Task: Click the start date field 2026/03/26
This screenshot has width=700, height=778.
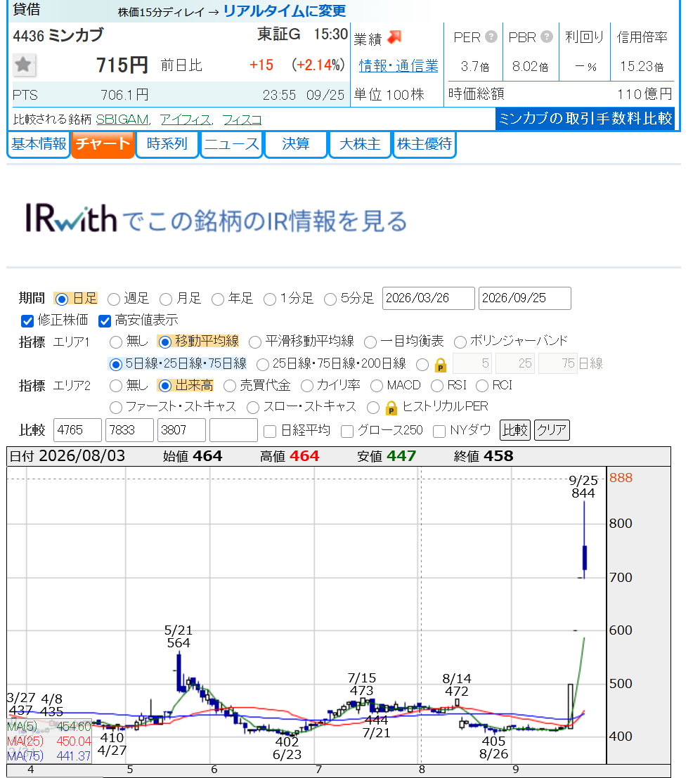Action: (x=429, y=298)
